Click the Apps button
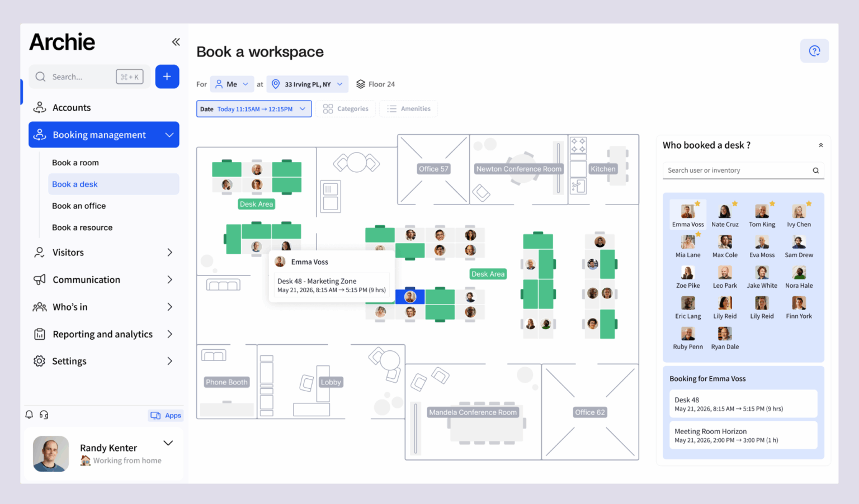 coord(166,415)
